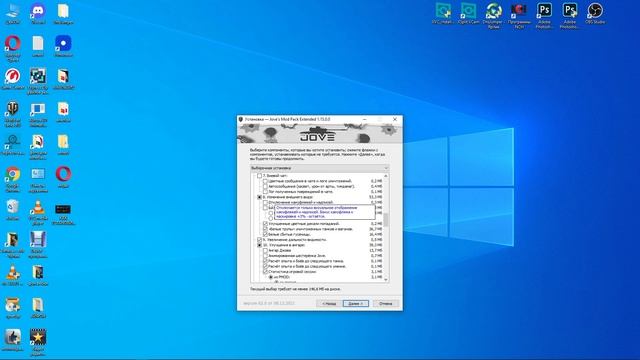This screenshot has height=360, width=640.
Task: Select the 'из PMOD' radio button
Action: pos(271,277)
